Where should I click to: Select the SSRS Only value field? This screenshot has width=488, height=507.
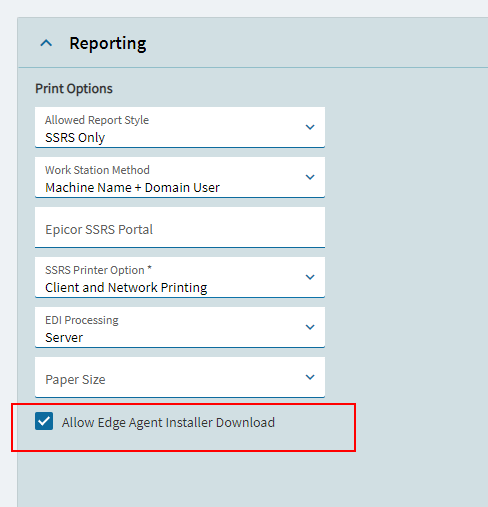(x=180, y=127)
